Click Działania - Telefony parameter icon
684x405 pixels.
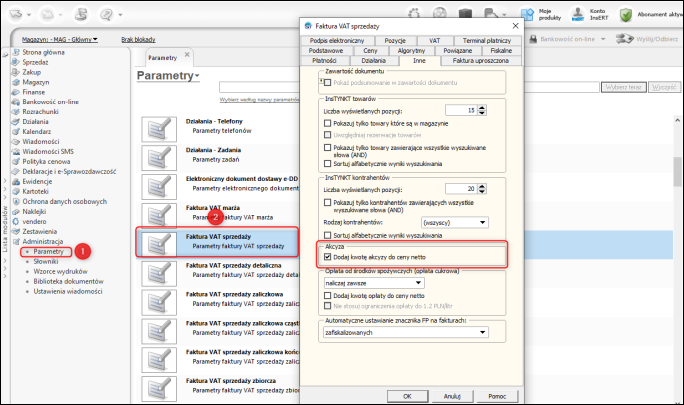coord(159,129)
